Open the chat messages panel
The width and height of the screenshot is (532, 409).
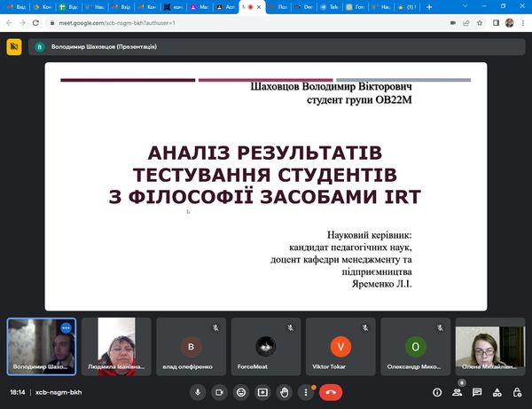pyautogui.click(x=477, y=391)
